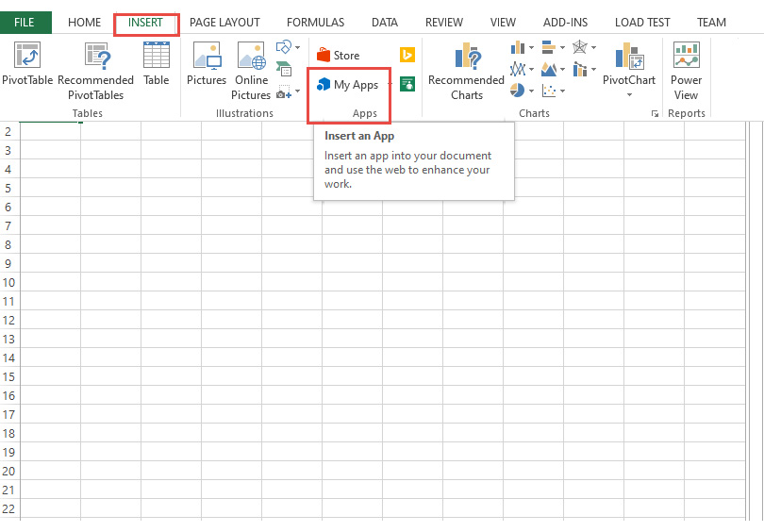The image size is (764, 532).
Task: Select row header 22
Action: coord(8,508)
